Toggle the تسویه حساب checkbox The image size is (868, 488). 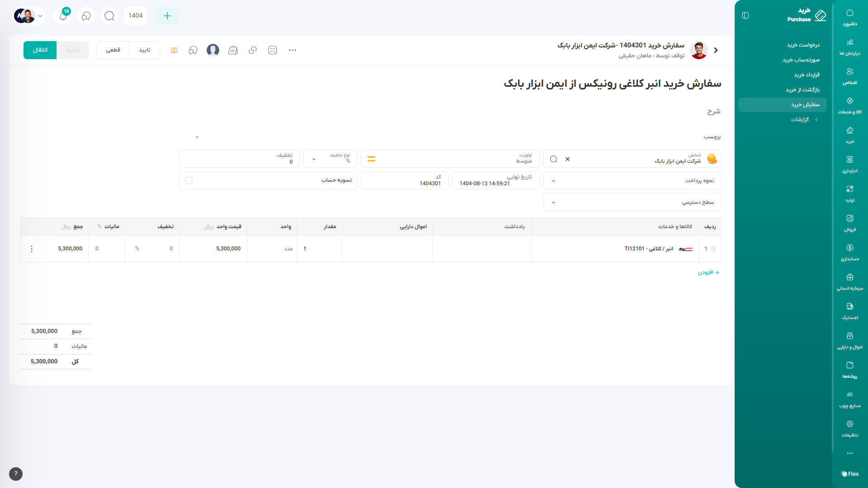[189, 180]
